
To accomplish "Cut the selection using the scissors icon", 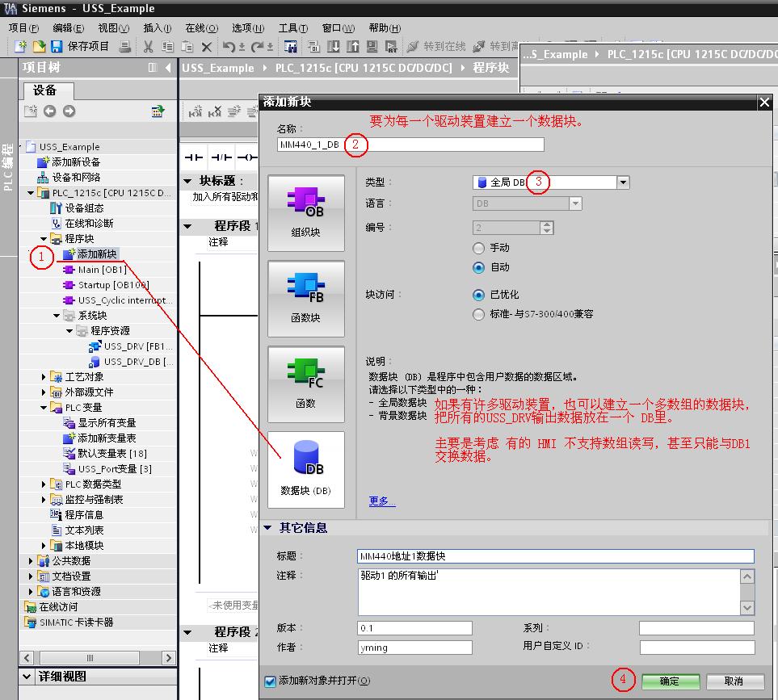I will click(x=148, y=47).
